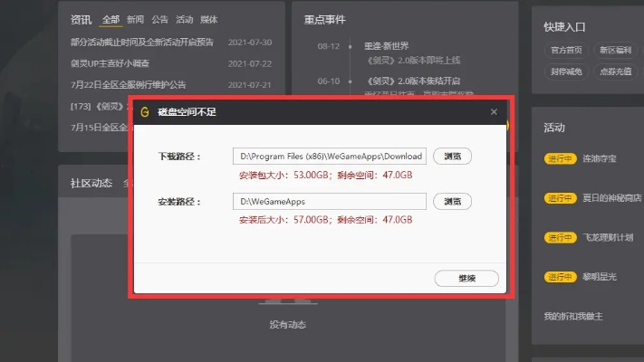Focus the 下载路径 path input field

(x=329, y=157)
